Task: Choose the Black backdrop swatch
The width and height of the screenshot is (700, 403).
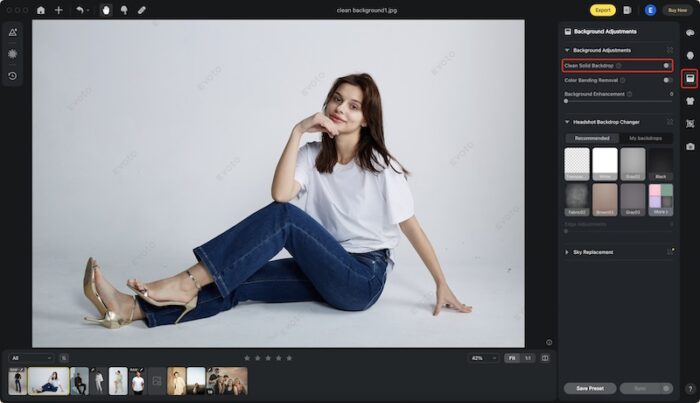Action: (661, 164)
